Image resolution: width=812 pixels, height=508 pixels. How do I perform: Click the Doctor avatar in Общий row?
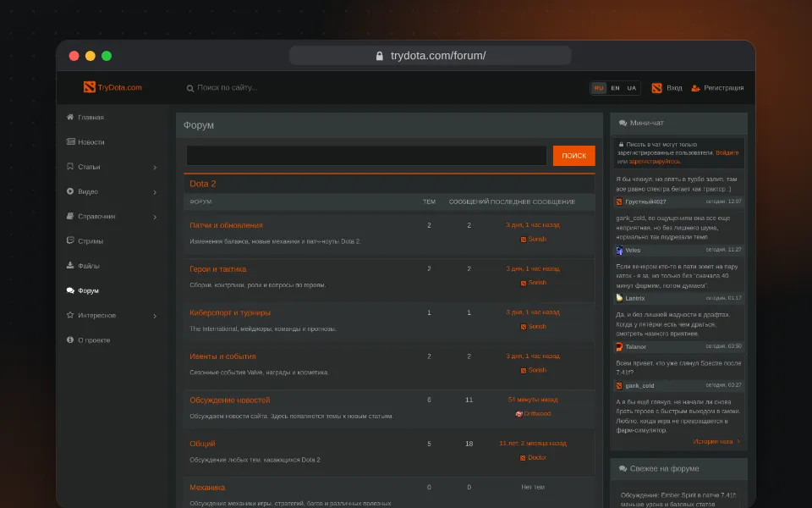[x=523, y=458]
